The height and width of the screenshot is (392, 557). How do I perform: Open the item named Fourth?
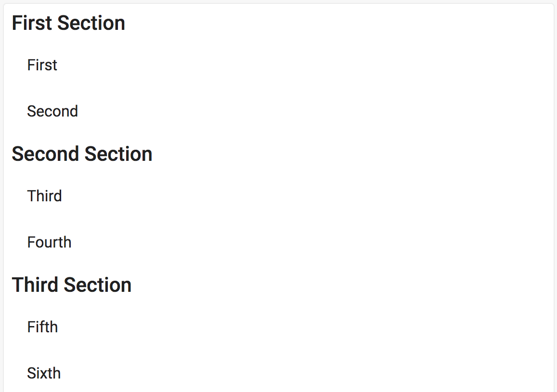[49, 242]
